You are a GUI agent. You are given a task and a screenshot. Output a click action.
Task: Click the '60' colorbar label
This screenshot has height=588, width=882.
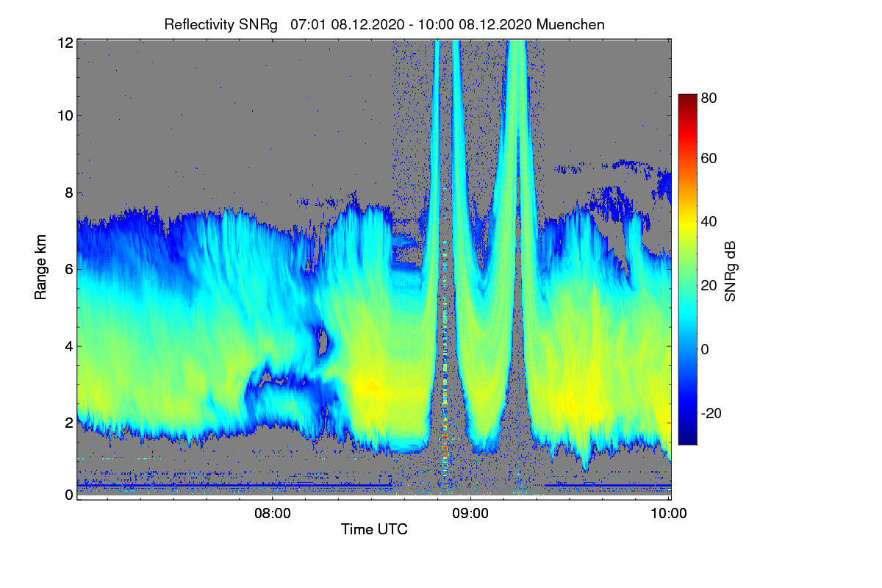(709, 159)
